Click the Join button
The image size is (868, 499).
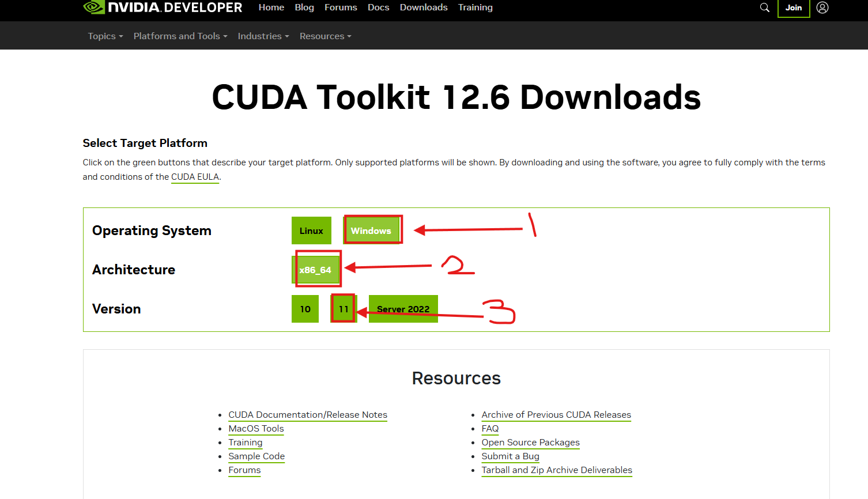tap(794, 8)
